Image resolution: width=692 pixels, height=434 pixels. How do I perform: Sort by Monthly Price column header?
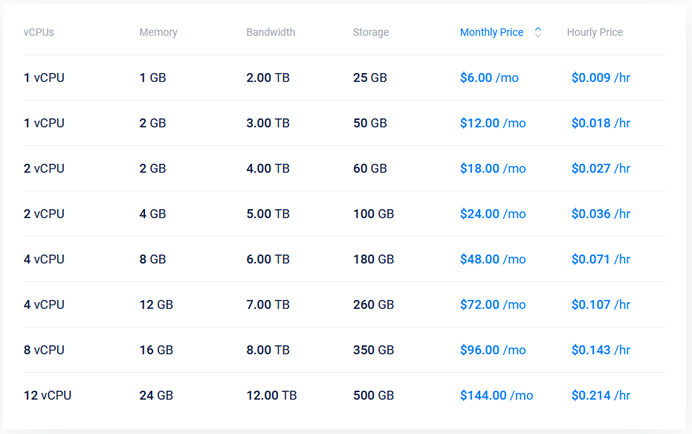492,32
